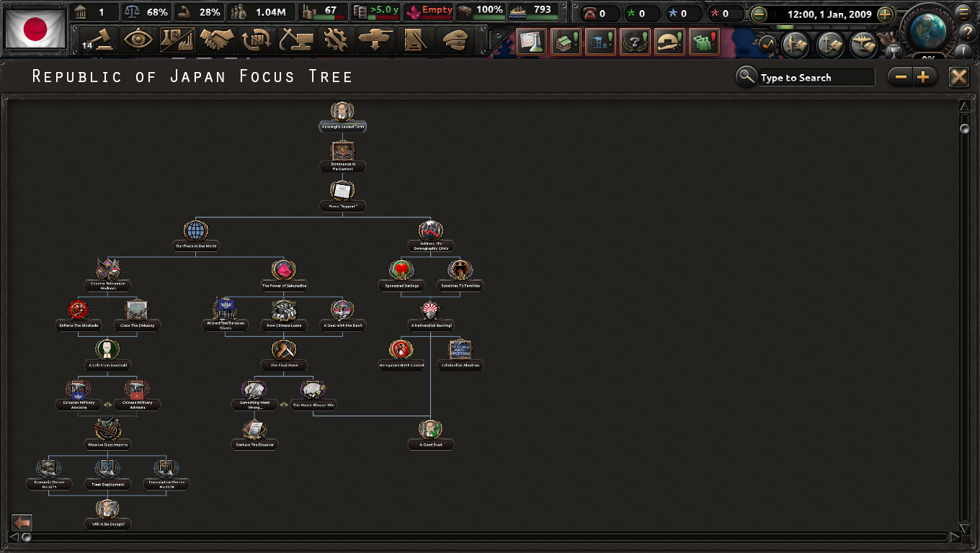Open the Production gears menu
980x553 pixels.
(335, 40)
